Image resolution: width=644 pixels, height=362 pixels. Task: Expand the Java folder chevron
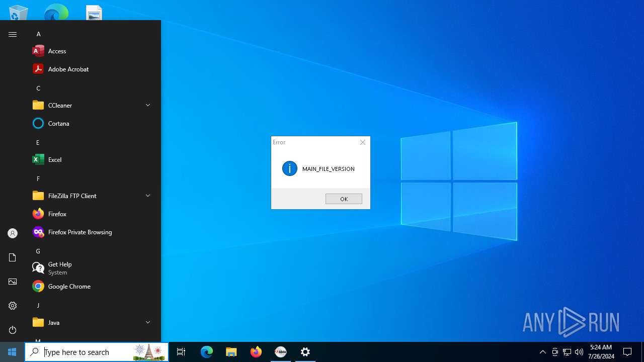pyautogui.click(x=148, y=322)
